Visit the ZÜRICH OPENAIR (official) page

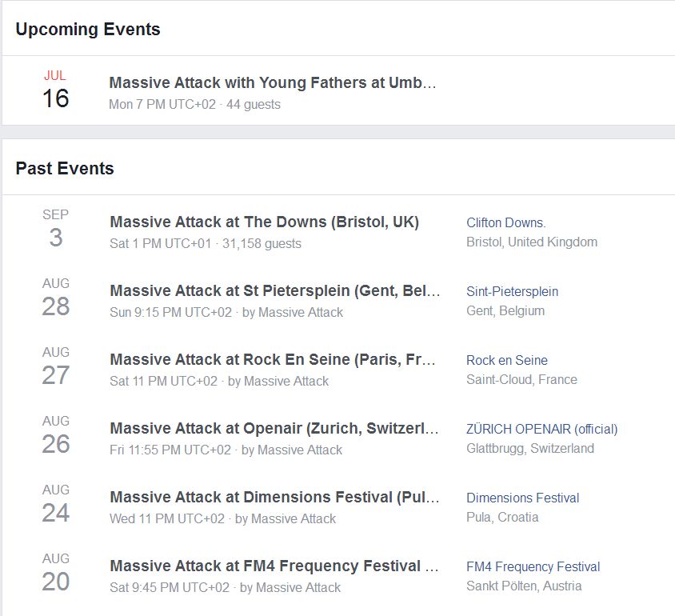pyautogui.click(x=542, y=429)
